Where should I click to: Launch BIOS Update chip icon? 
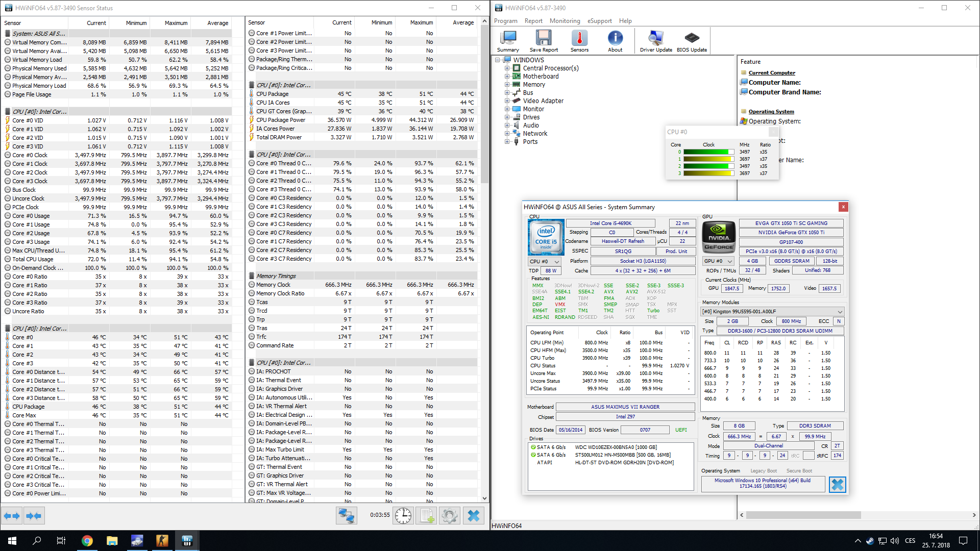coord(692,41)
